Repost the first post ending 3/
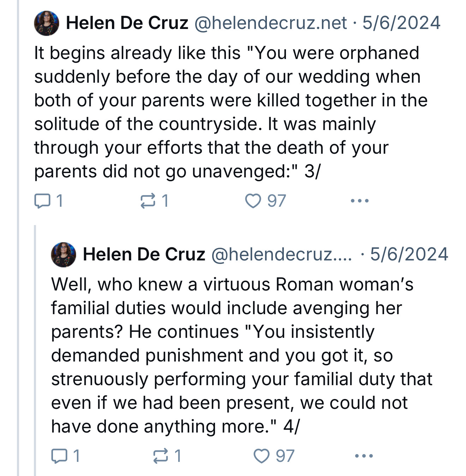The height and width of the screenshot is (476, 466). pyautogui.click(x=148, y=201)
